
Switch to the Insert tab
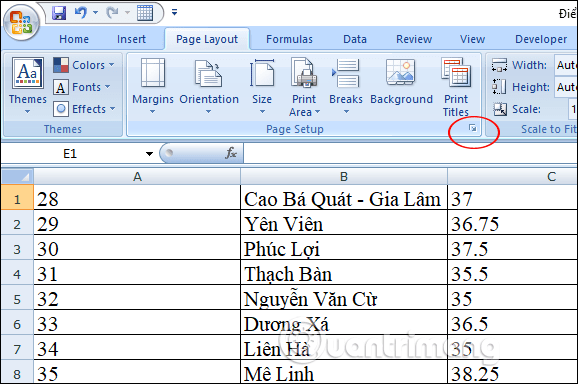coord(131,39)
